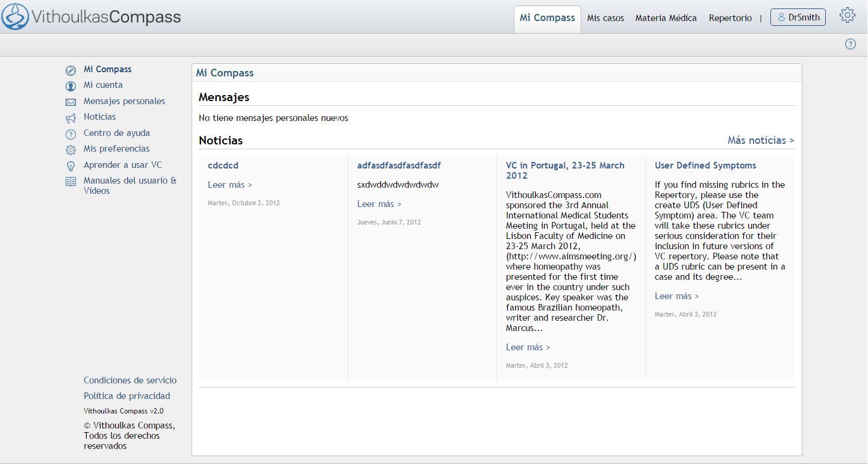Screen dimensions: 868x464
Task: Open the cdcdcd news title
Action: pos(223,165)
